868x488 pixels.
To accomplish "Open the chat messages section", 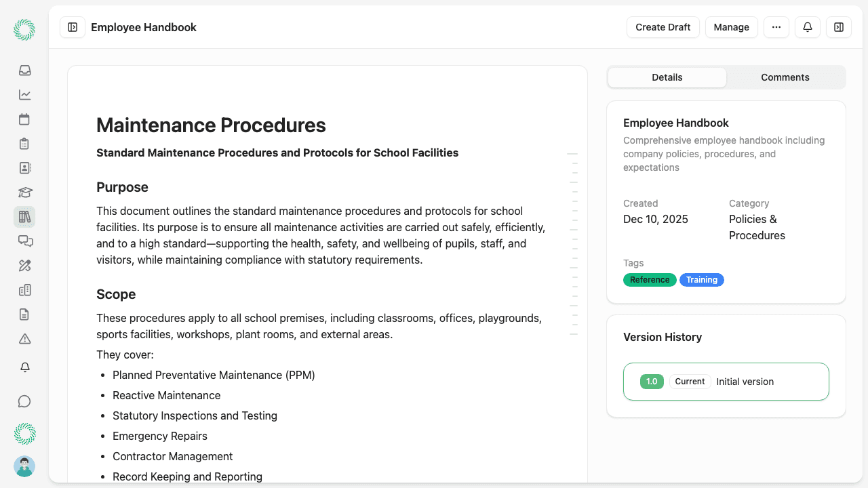I will (x=24, y=241).
